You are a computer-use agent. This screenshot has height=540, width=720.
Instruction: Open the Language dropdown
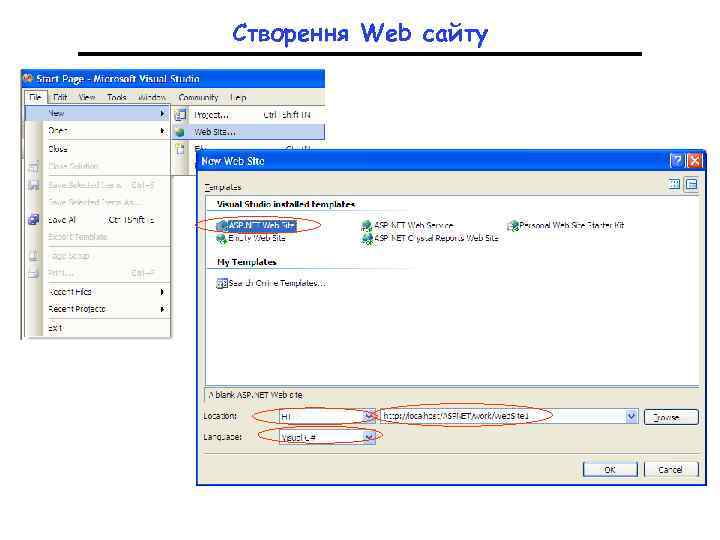click(x=369, y=437)
